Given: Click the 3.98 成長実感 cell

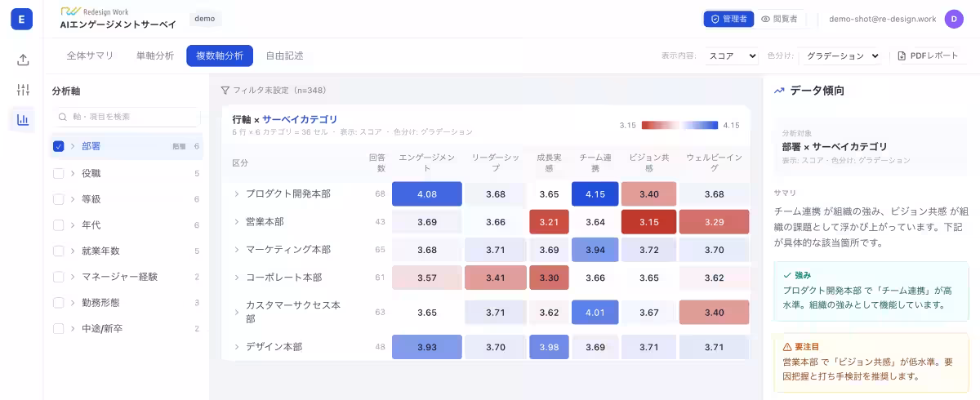Looking at the screenshot, I should point(549,347).
